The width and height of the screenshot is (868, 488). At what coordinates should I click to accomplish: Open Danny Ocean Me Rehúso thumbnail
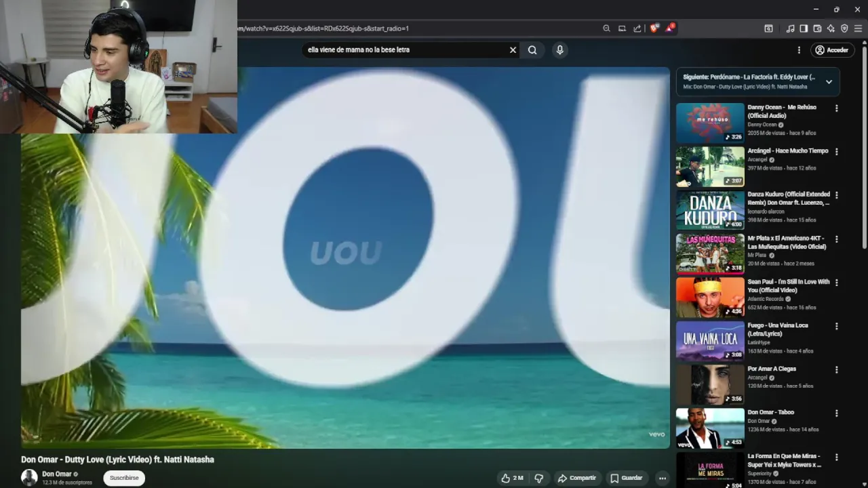click(x=710, y=123)
